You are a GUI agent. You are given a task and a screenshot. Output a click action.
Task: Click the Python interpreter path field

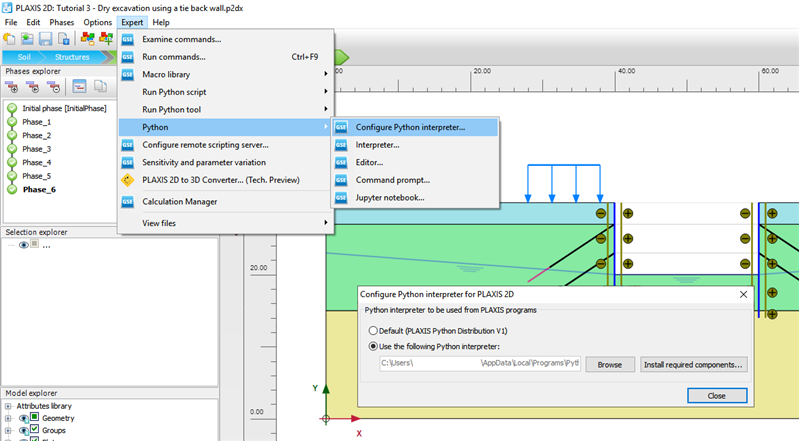coord(480,364)
